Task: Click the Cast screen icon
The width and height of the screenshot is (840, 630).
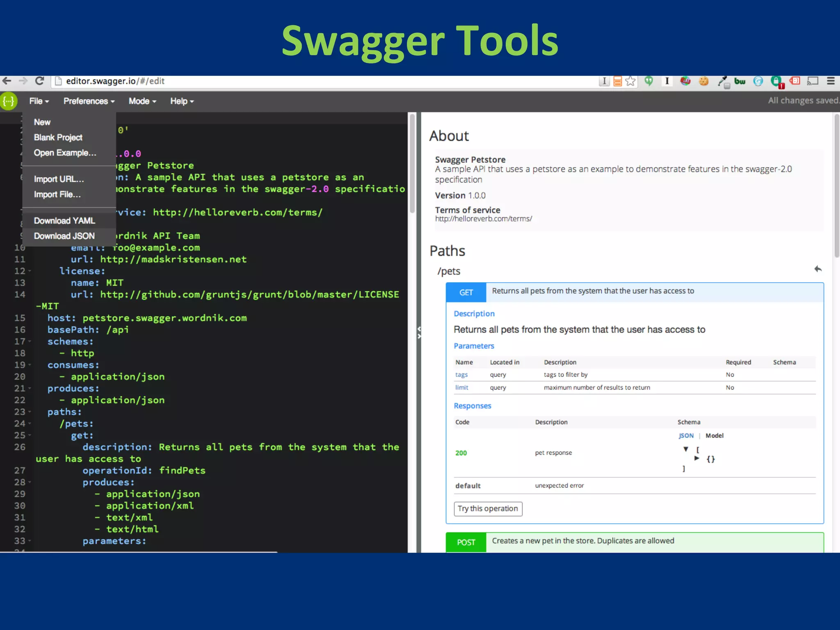Action: tap(813, 81)
